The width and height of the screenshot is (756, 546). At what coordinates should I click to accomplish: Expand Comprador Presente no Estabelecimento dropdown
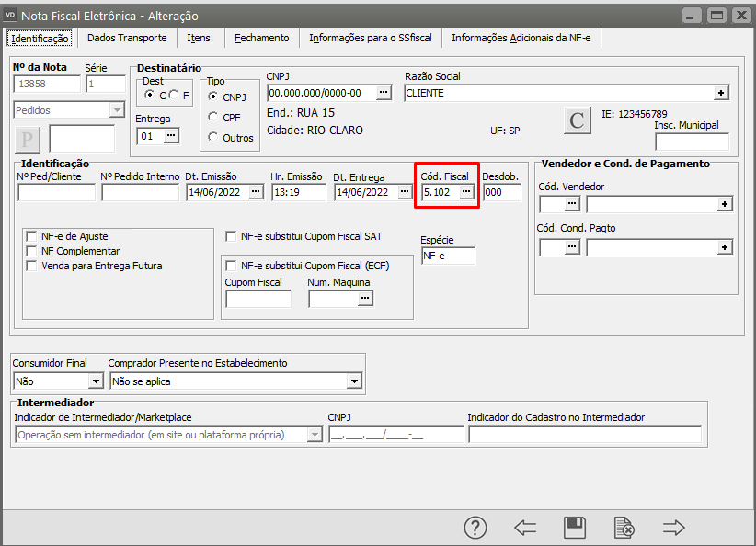pos(354,381)
